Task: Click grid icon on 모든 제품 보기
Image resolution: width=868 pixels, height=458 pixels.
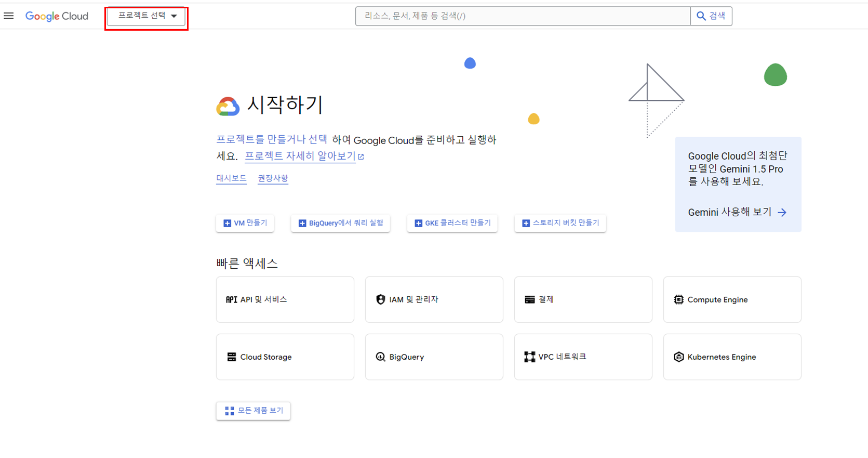Action: 230,411
